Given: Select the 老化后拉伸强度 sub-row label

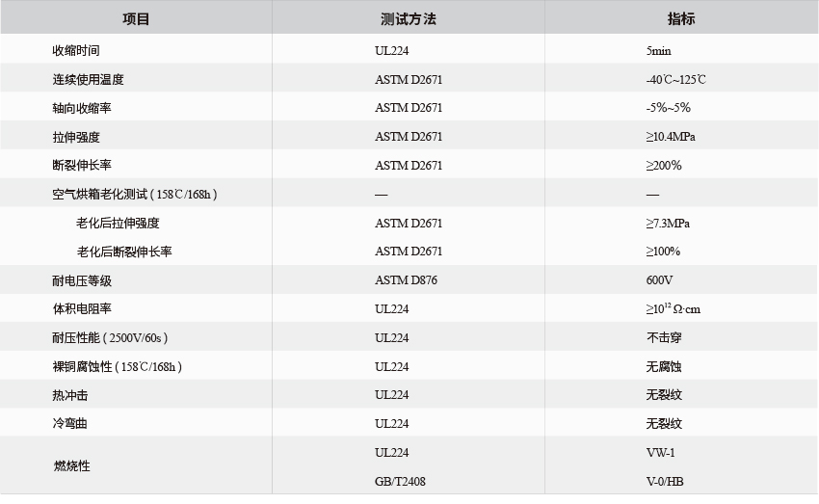Looking at the screenshot, I should pyautogui.click(x=118, y=224).
